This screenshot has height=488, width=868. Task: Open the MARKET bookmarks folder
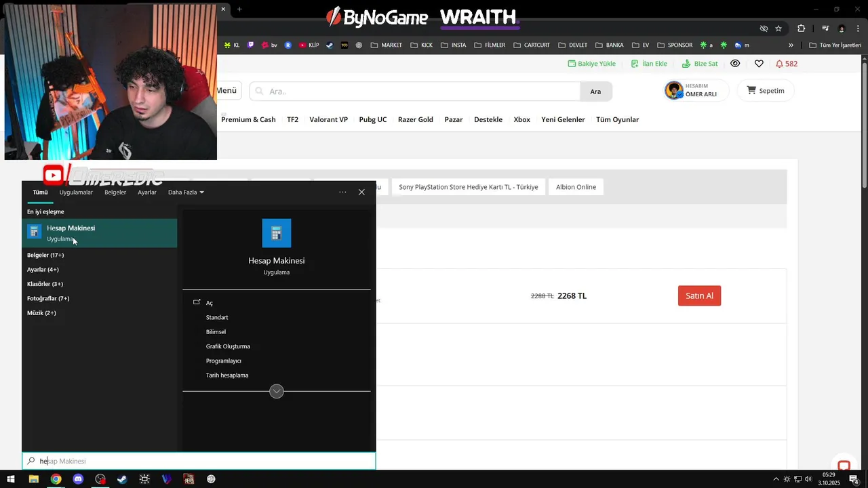386,45
